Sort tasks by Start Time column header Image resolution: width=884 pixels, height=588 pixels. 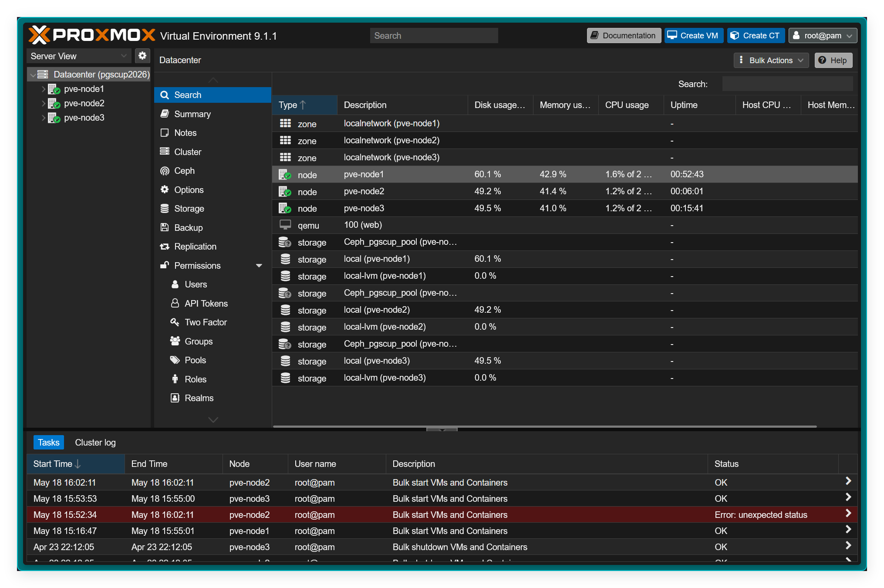76,464
